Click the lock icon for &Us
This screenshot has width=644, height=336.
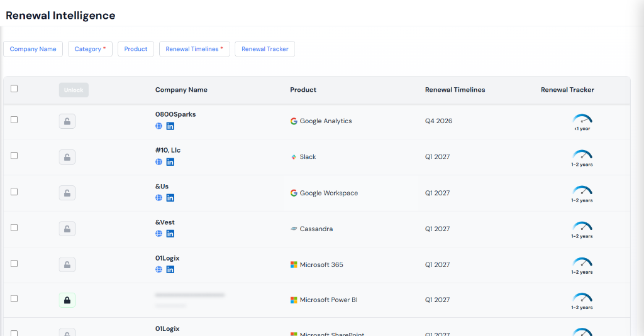pyautogui.click(x=67, y=193)
